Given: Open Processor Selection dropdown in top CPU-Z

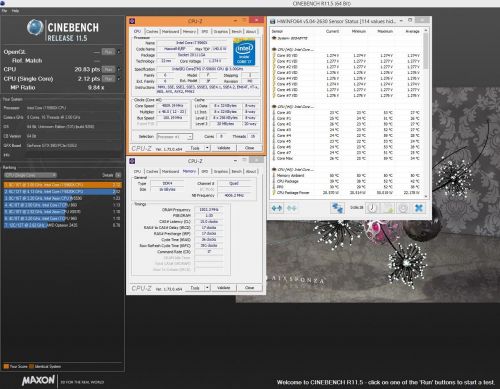Looking at the screenshot, I should pyautogui.click(x=175, y=137).
